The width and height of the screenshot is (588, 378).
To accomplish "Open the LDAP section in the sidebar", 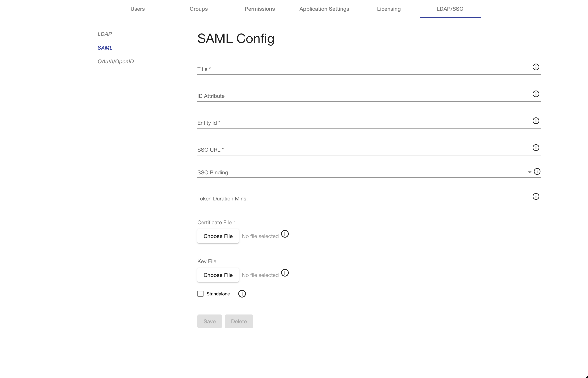I will pyautogui.click(x=105, y=34).
